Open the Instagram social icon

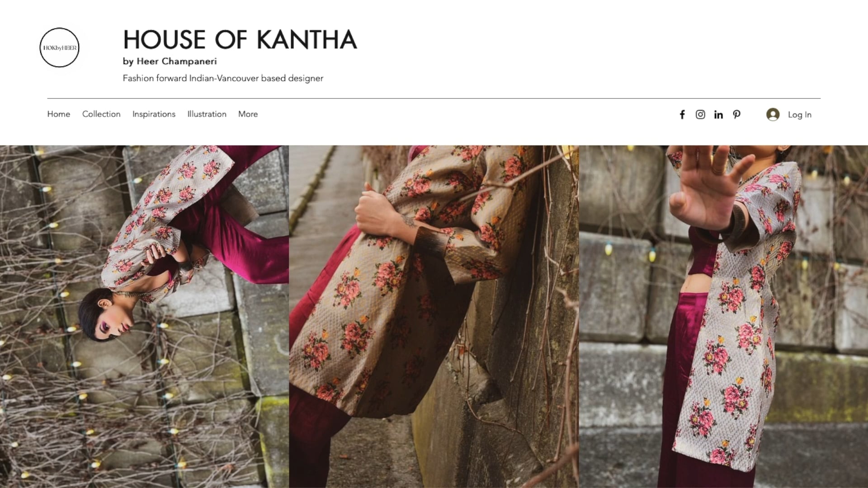[700, 115]
